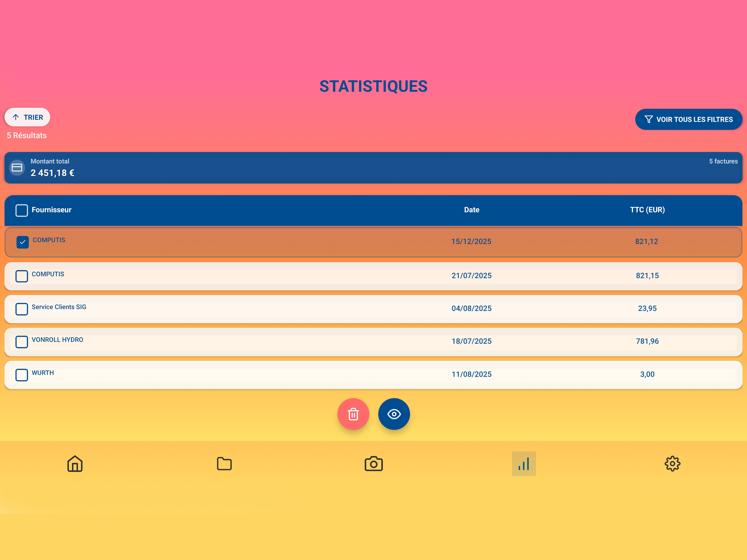Toggle the select-all Fournisseur checkbox
The image size is (747, 560).
[22, 210]
